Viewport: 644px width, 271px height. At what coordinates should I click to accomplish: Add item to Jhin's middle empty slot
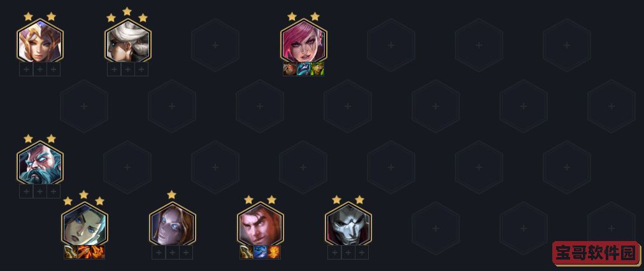[x=348, y=253]
